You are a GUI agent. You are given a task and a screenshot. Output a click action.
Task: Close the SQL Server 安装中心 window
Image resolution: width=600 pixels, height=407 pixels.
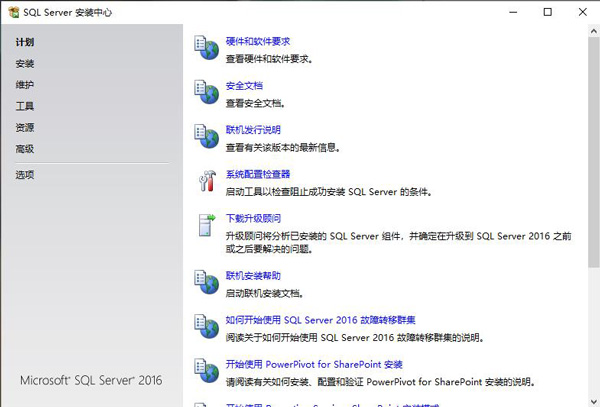[x=582, y=12]
